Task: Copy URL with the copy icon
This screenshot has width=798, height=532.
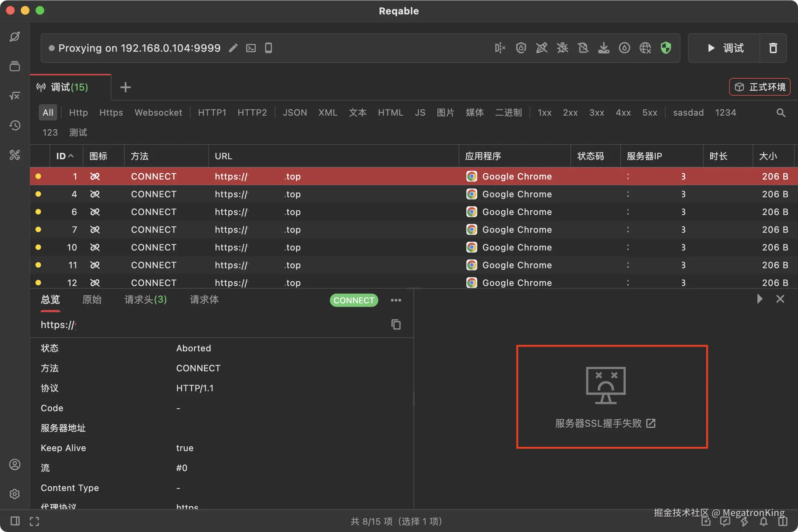Action: (396, 324)
